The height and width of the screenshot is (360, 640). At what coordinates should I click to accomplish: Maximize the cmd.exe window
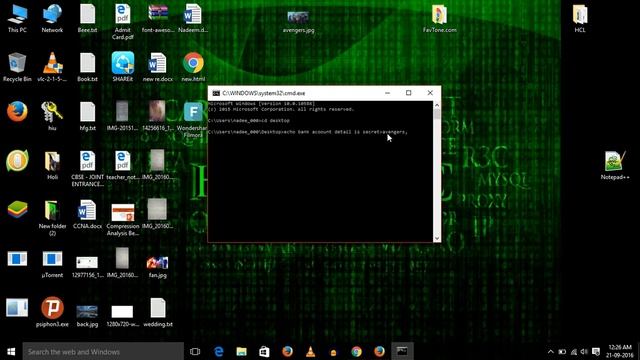[409, 93]
